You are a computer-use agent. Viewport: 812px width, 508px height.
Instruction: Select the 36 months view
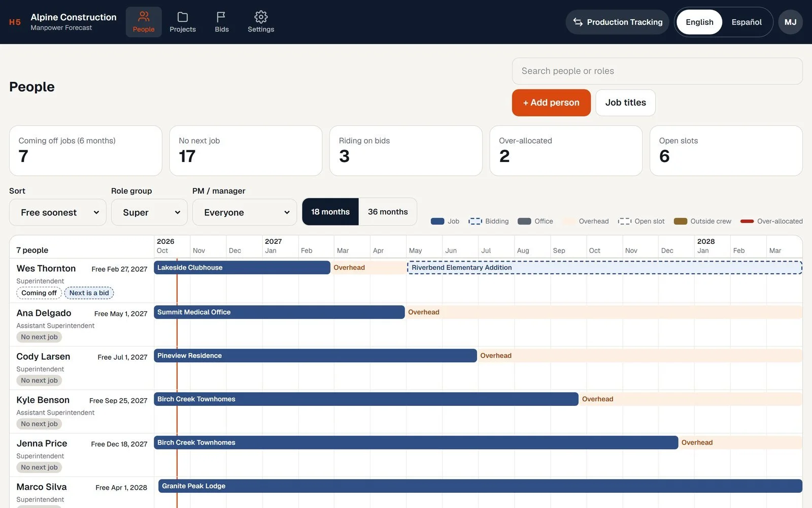pyautogui.click(x=388, y=212)
